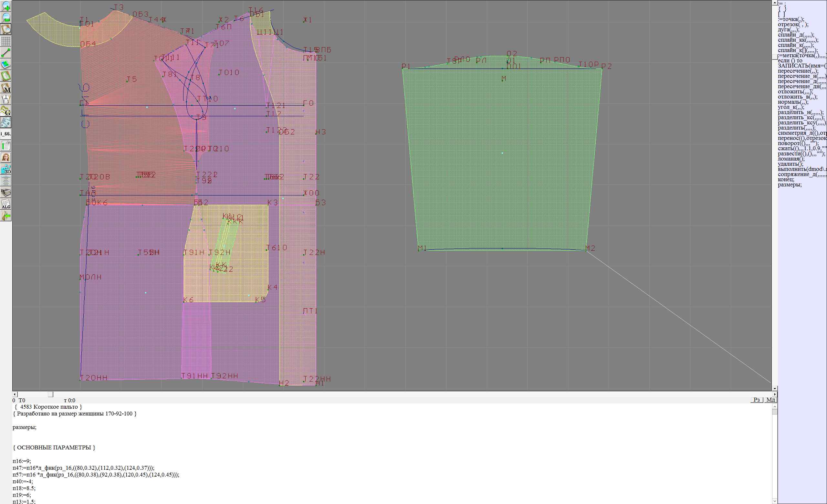Open the woman portrait mannequin icon

click(x=6, y=157)
